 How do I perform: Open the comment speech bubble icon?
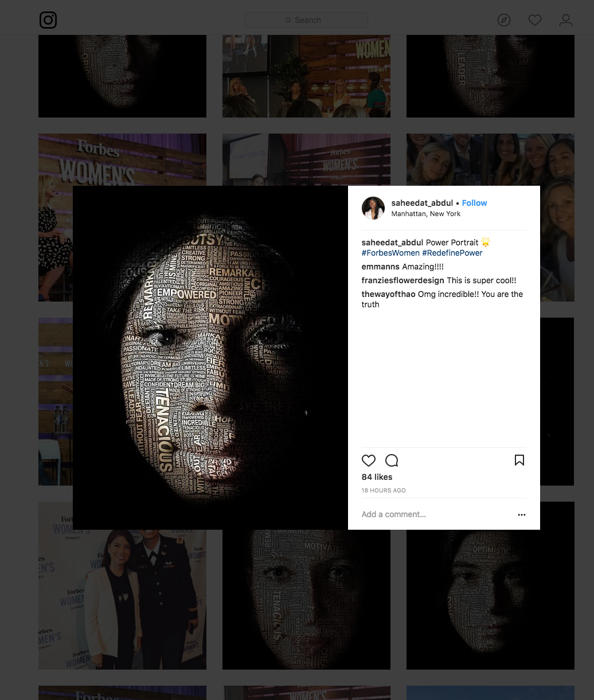click(392, 460)
